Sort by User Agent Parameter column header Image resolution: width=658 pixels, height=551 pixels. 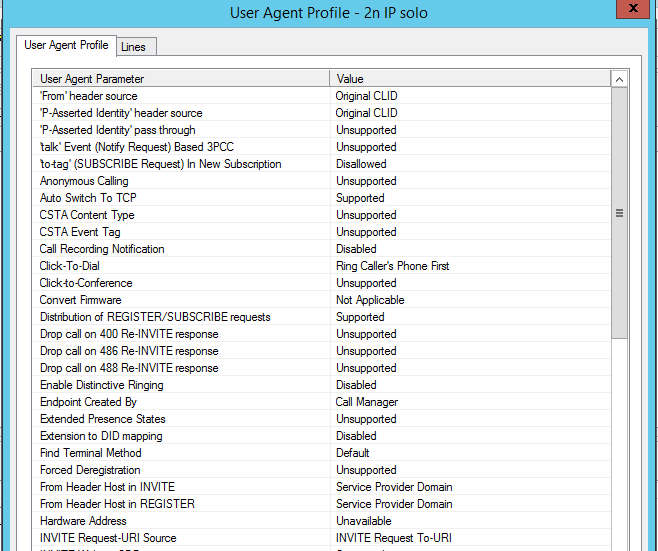[180, 78]
